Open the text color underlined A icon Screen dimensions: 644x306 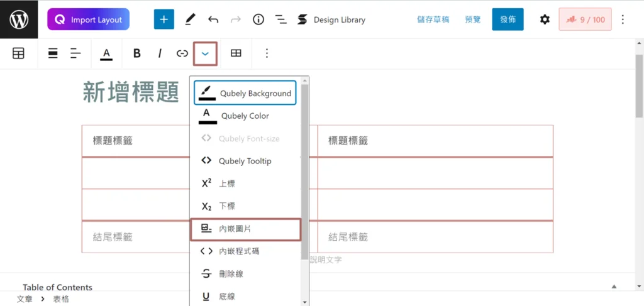(x=106, y=54)
